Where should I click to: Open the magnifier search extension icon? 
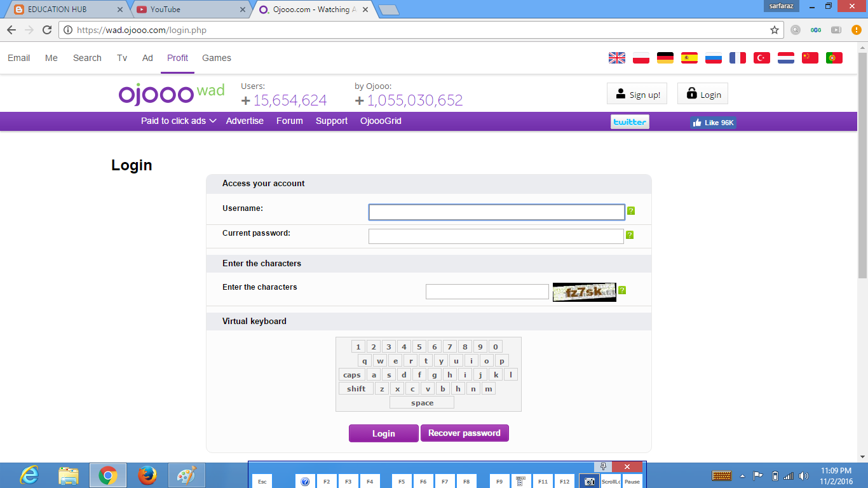pos(796,30)
